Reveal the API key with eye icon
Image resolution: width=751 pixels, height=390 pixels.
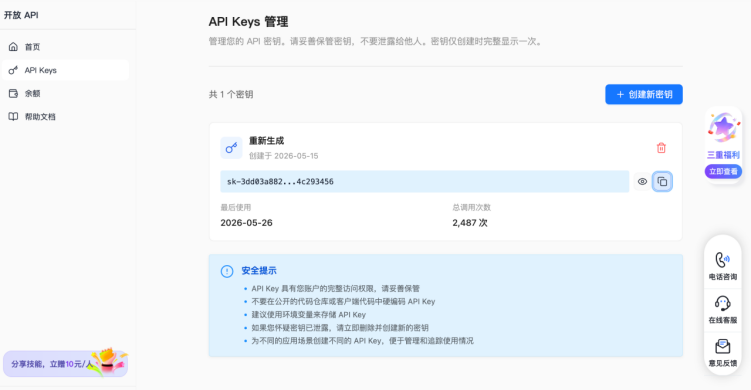click(x=642, y=182)
